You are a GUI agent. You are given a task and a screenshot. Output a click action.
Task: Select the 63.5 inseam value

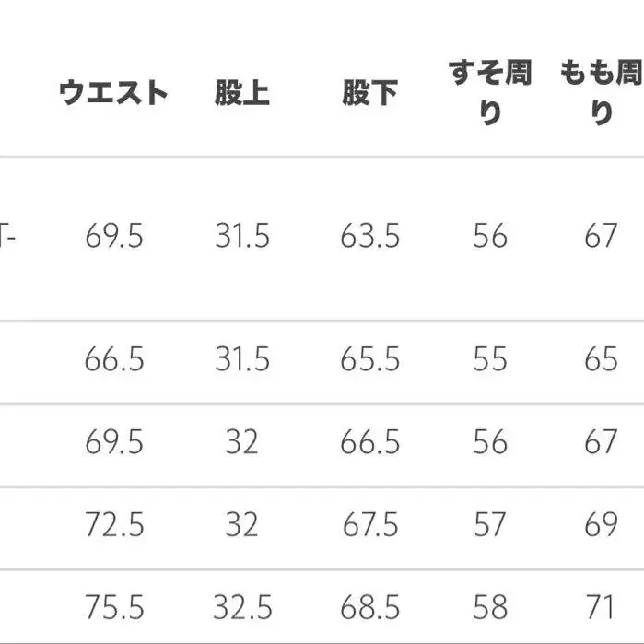point(370,237)
